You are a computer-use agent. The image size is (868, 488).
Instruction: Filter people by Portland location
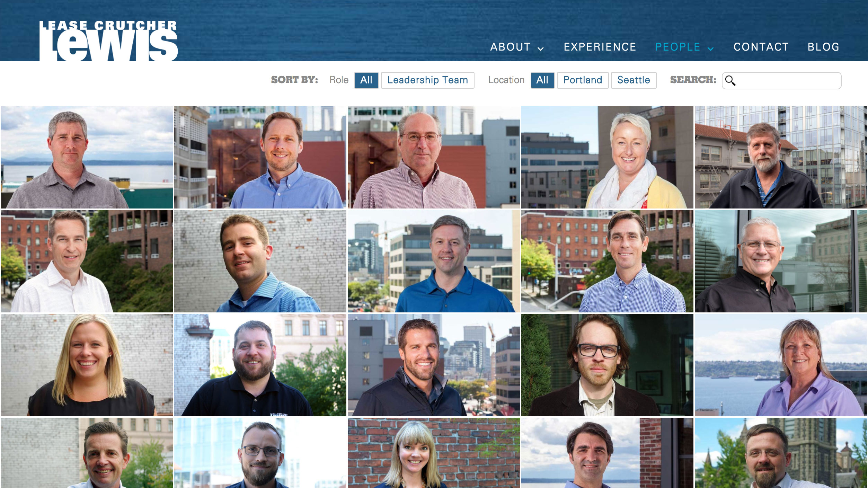coord(583,80)
